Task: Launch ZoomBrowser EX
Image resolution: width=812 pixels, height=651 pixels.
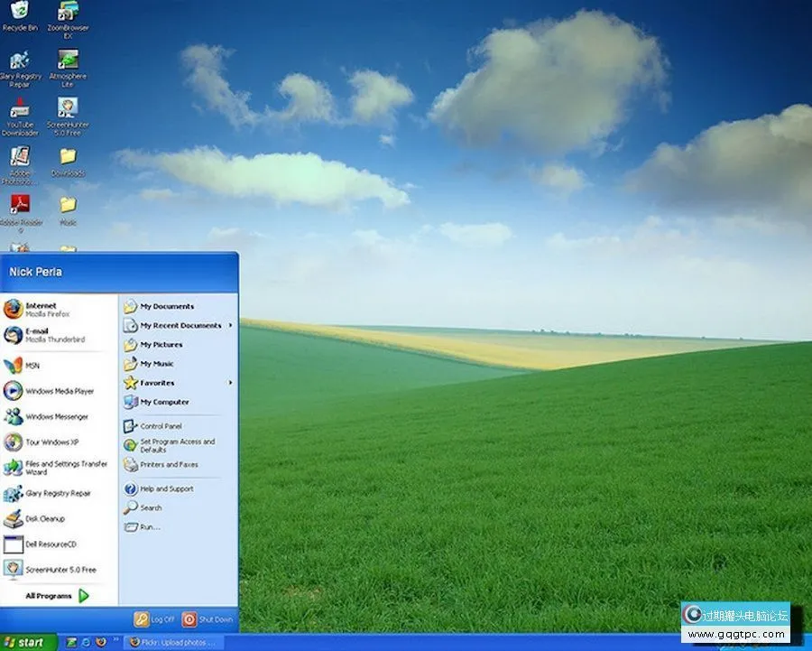Action: (67, 14)
